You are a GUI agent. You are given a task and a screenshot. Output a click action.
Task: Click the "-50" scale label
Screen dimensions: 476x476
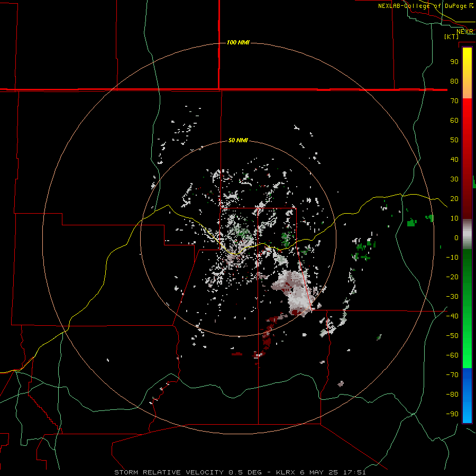tap(452, 336)
